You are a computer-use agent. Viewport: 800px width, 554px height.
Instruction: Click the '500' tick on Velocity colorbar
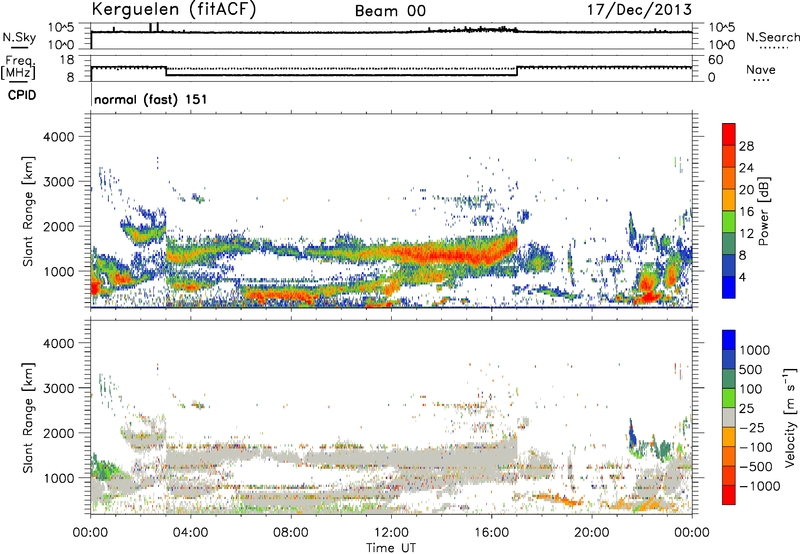click(x=751, y=370)
